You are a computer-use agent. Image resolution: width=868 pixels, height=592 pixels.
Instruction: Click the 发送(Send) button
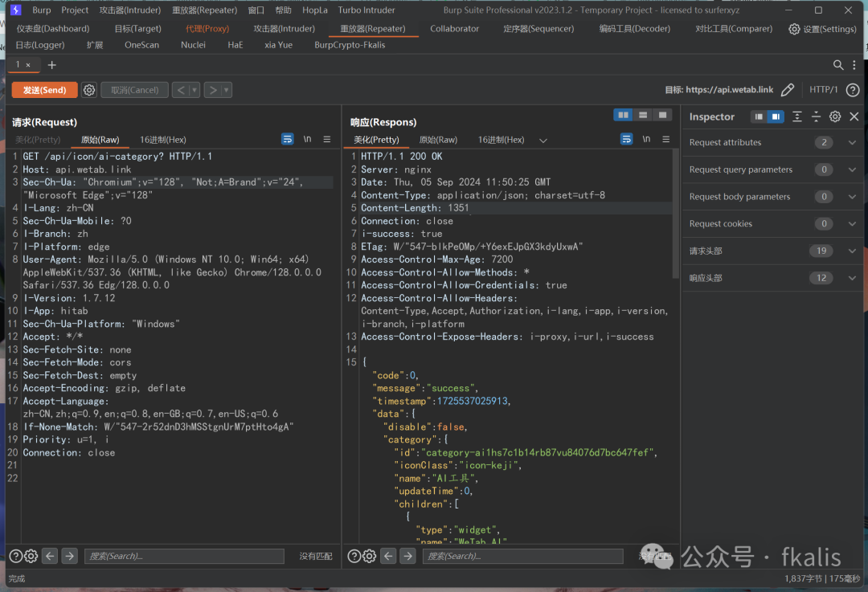click(44, 90)
